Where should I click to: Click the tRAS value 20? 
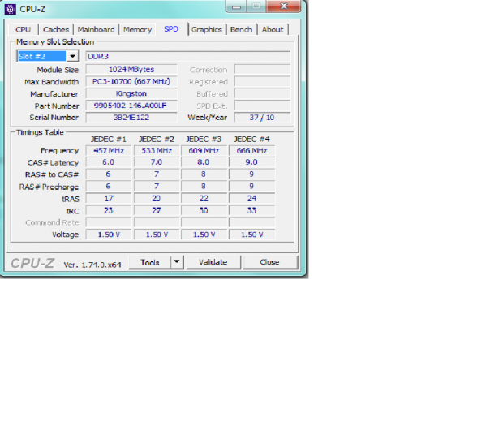click(x=157, y=199)
